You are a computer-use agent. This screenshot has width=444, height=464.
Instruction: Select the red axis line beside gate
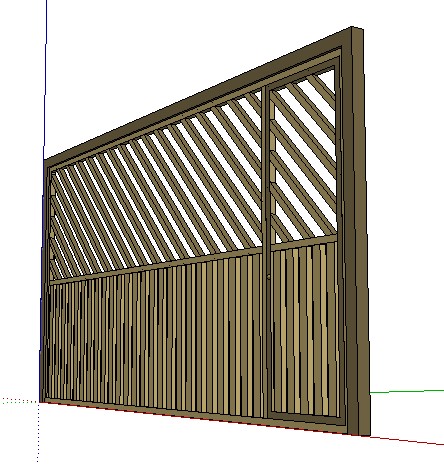[407, 440]
